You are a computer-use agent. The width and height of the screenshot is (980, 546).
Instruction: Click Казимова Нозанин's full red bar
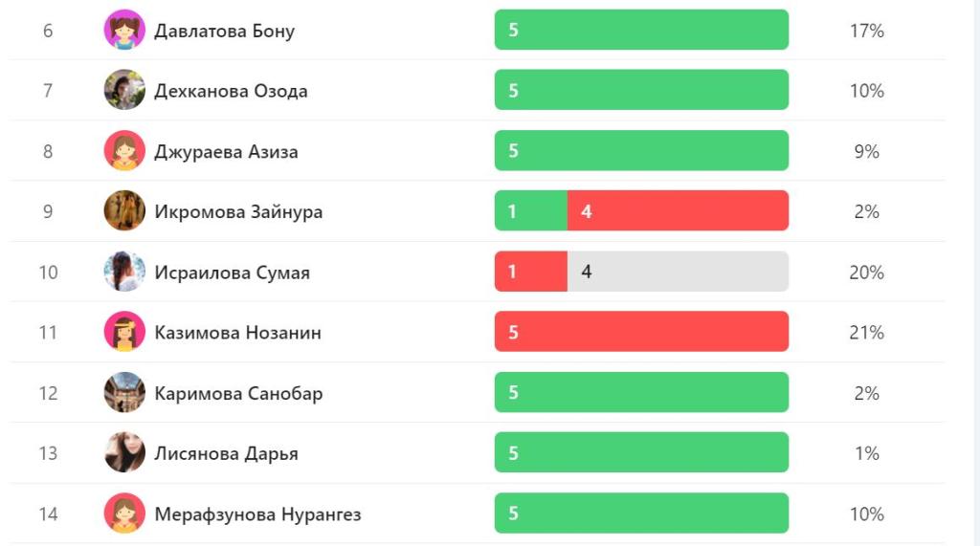(x=641, y=332)
